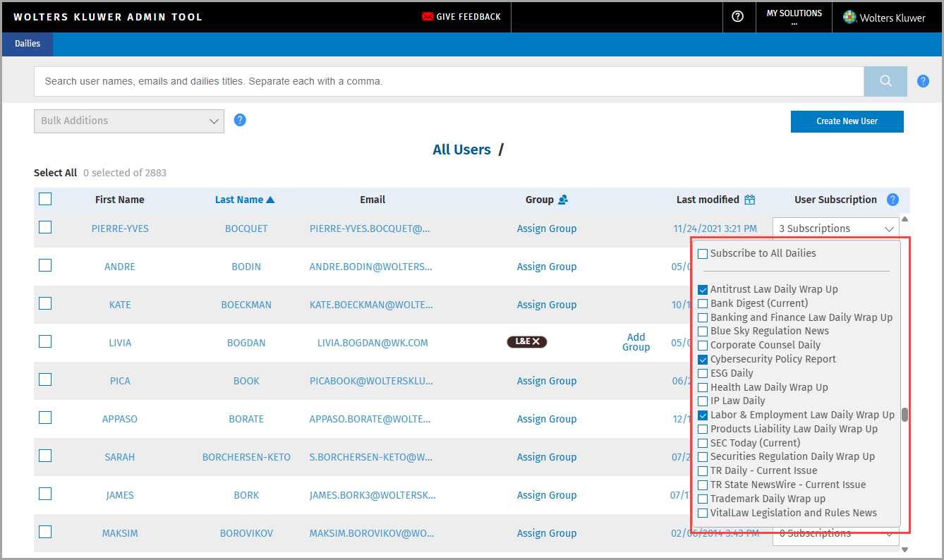Image resolution: width=944 pixels, height=560 pixels.
Task: Assign Group for Kate Boeckman
Action: [547, 305]
